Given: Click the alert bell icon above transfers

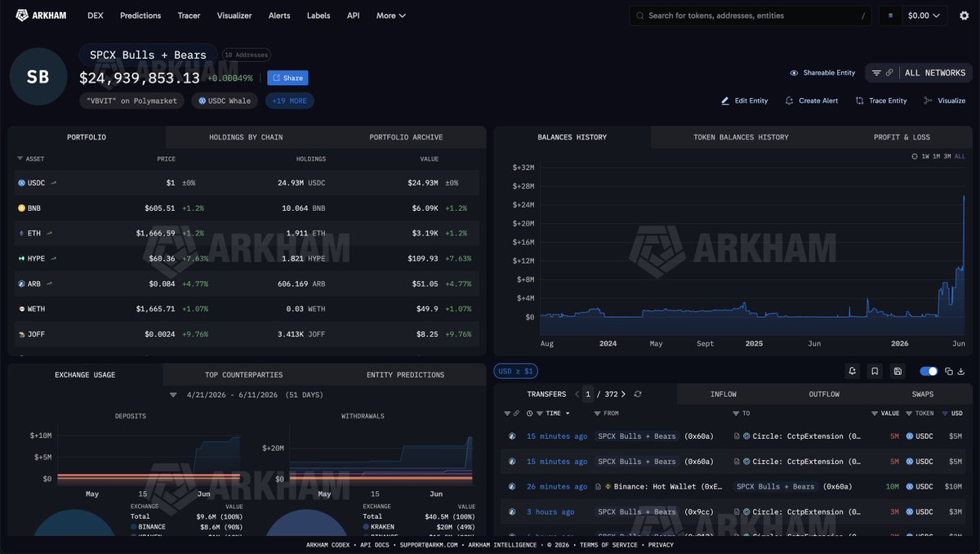Looking at the screenshot, I should [853, 372].
